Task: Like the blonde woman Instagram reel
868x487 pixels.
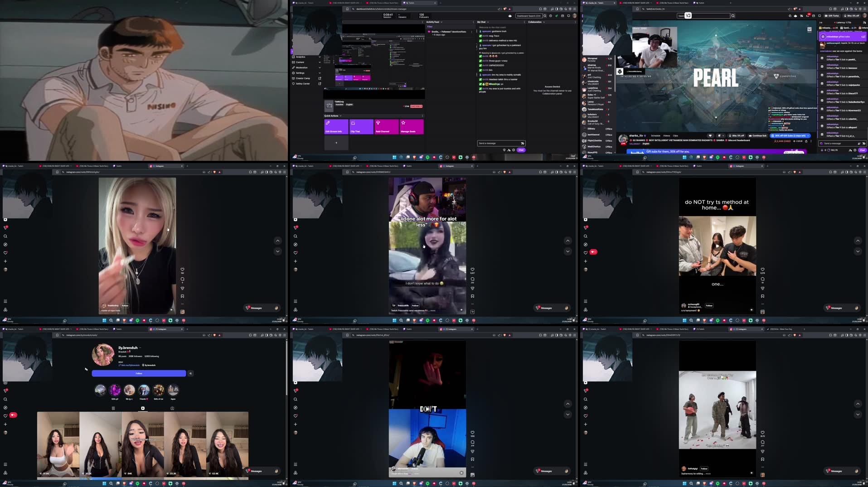Action: tap(182, 270)
